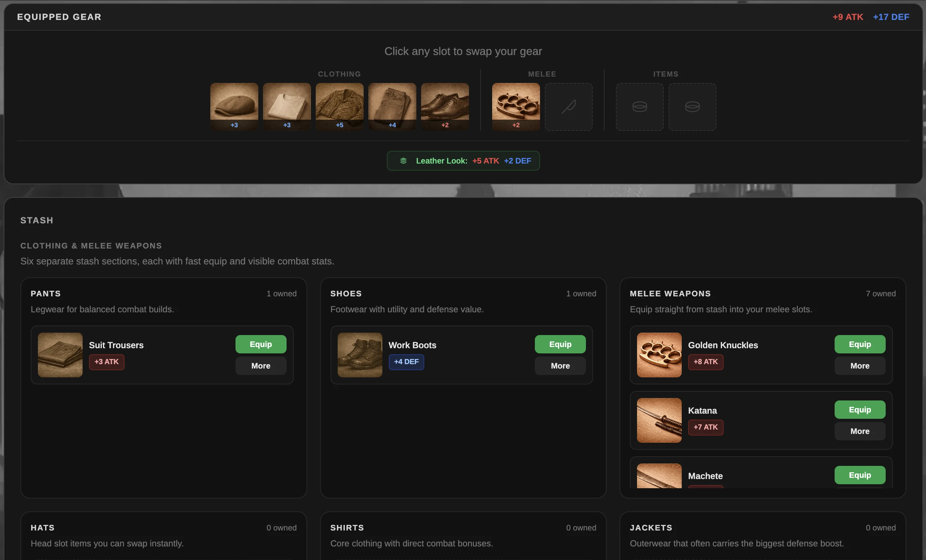The image size is (926, 560).
Task: Click the Suit Trousers item name
Action: point(116,345)
